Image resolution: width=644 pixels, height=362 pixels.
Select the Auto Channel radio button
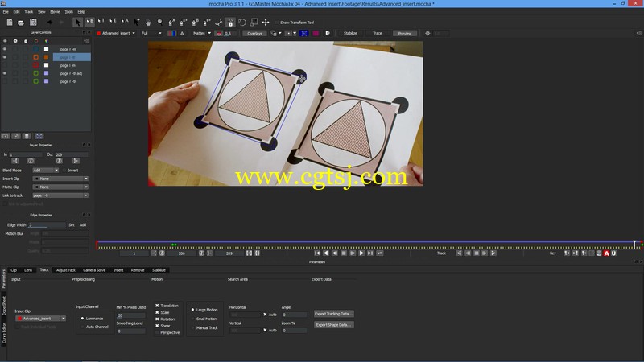pyautogui.click(x=82, y=327)
